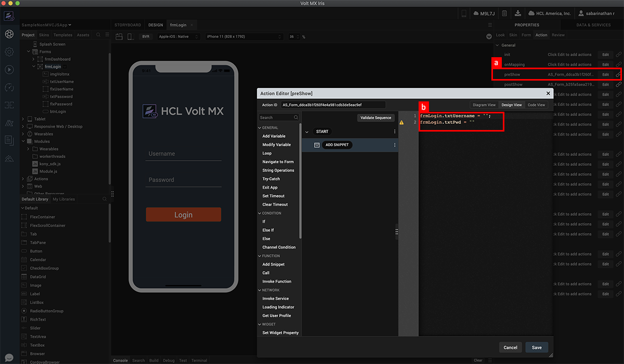This screenshot has width=624, height=364.
Task: Click the phone device icon in design toolbar
Action: 129,36
